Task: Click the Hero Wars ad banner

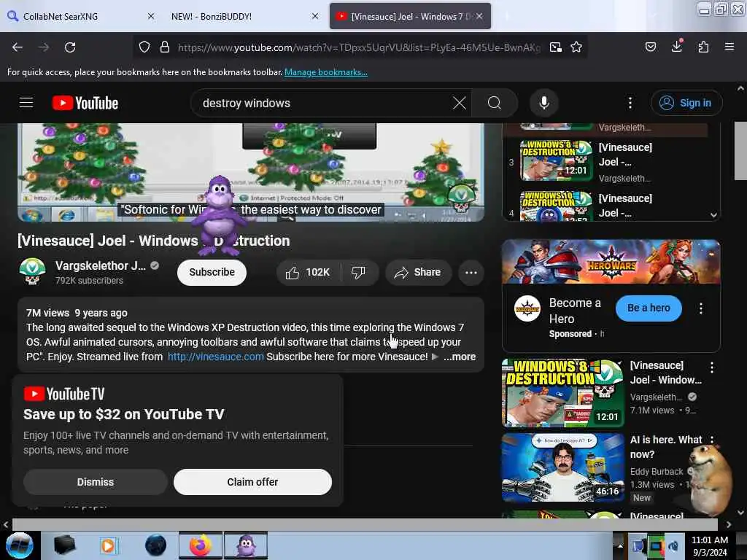Action: (x=611, y=262)
